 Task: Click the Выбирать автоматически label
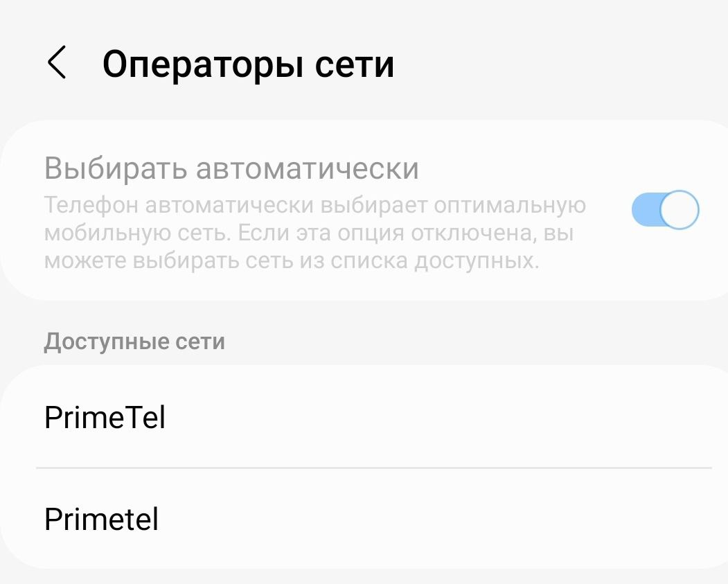231,168
